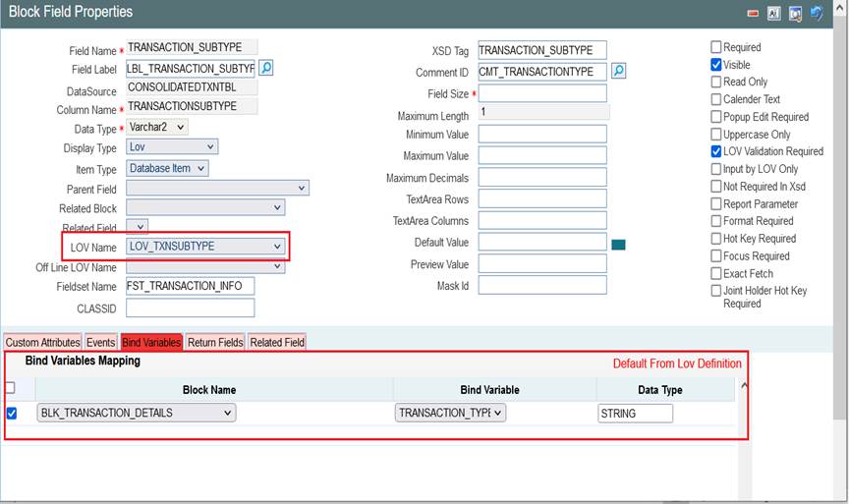Click Default From Lov Definition link
Viewport: 849px width, 504px height.
pos(677,364)
